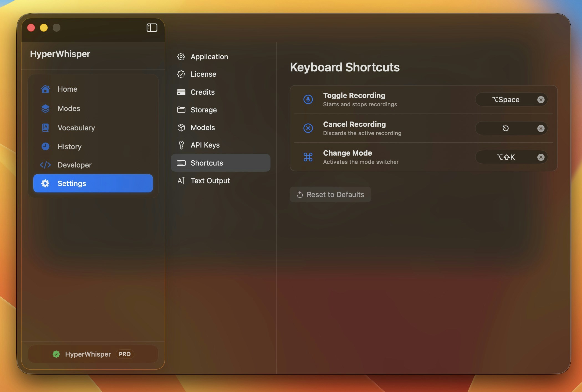The image size is (582, 392).
Task: Click the microphone icon beside Toggle Recording
Action: [x=308, y=99]
